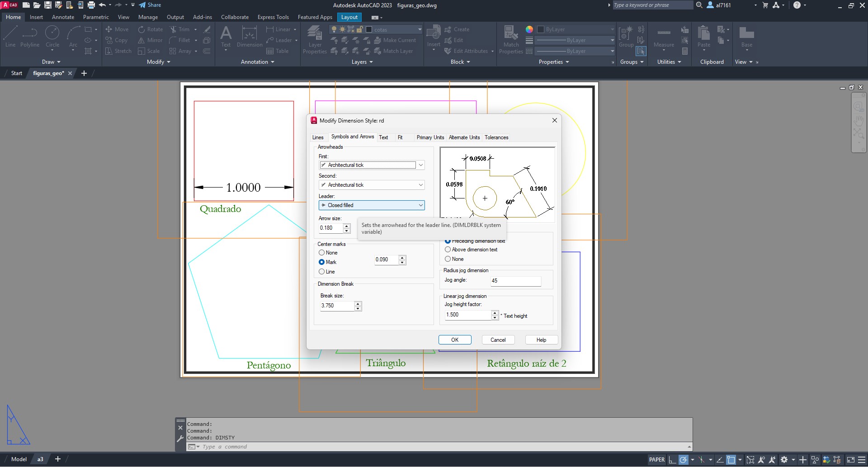Open the First arrowhead dropdown
The width and height of the screenshot is (868, 467).
point(420,165)
